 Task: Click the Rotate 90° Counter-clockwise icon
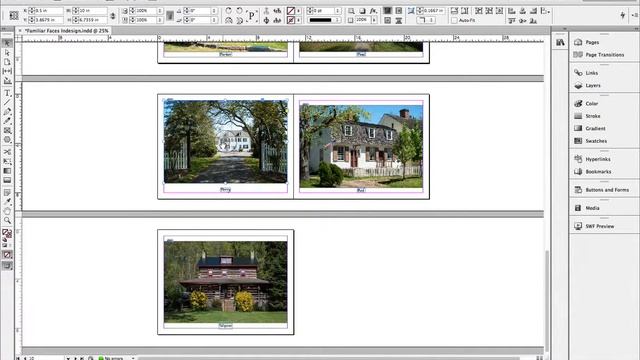[x=240, y=11]
